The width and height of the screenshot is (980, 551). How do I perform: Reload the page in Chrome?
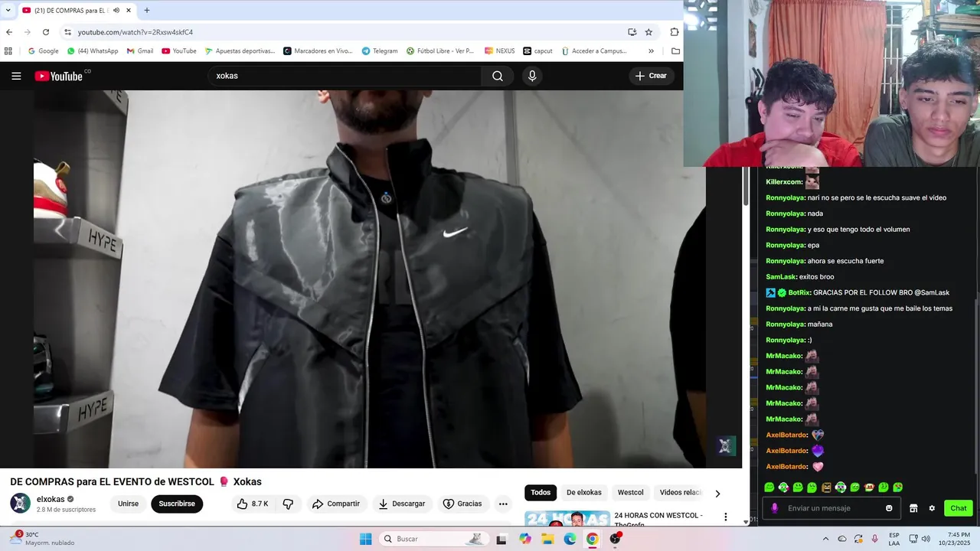[x=46, y=32]
